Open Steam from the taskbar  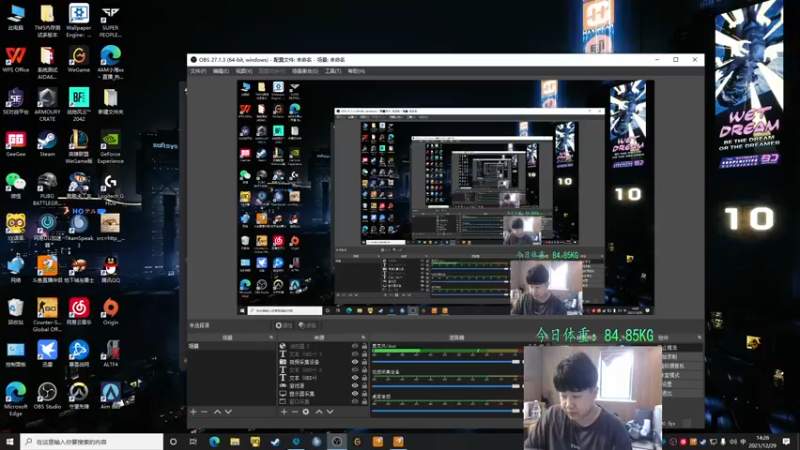click(276, 441)
